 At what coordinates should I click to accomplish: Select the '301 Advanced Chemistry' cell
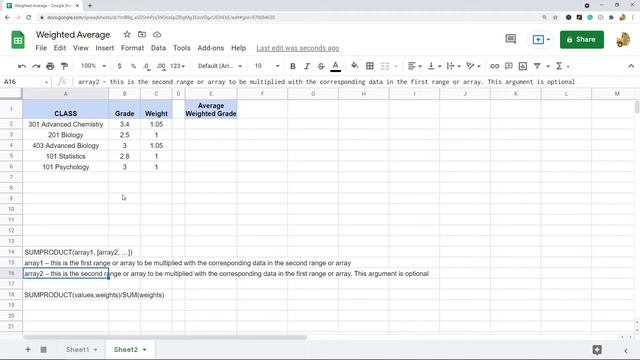click(x=66, y=124)
